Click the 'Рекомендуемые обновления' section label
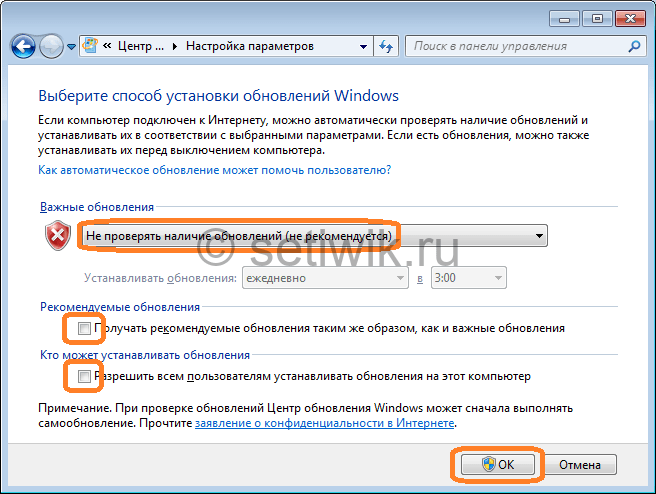 point(120,307)
